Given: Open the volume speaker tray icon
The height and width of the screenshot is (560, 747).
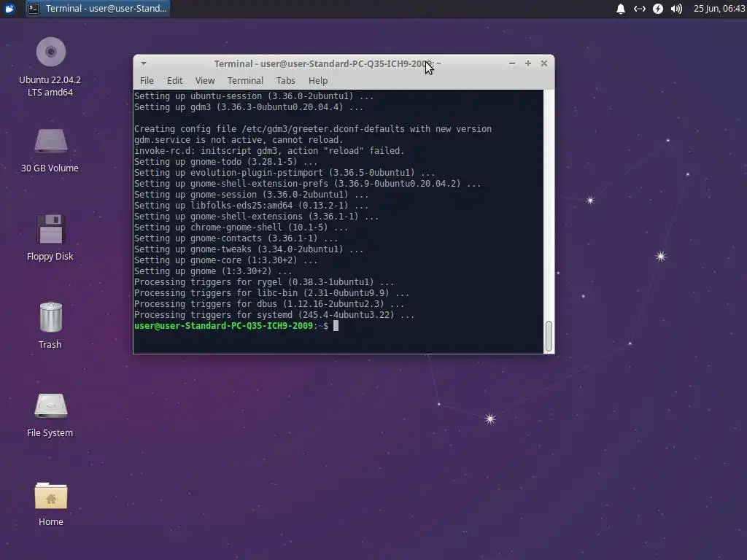Looking at the screenshot, I should pos(676,9).
